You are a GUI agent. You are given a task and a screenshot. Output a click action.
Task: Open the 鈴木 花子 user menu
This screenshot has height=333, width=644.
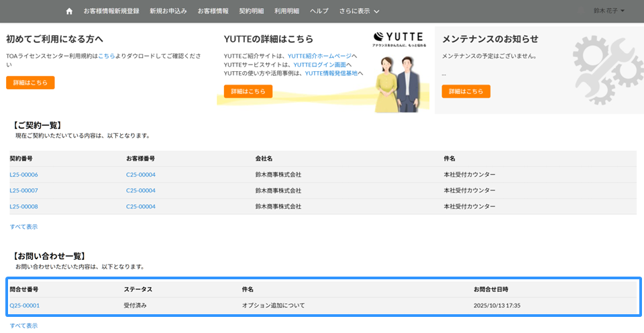608,11
